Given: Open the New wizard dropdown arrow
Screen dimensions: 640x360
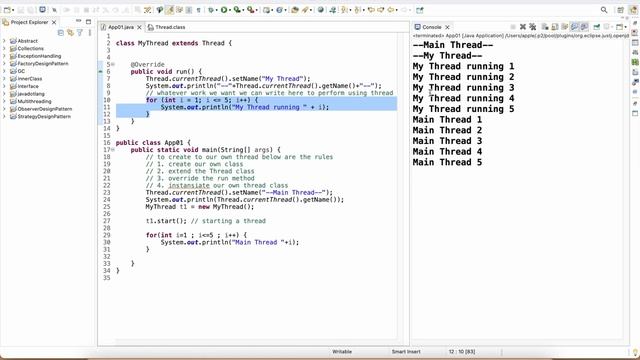Looking at the screenshot, I should click(x=13, y=10).
